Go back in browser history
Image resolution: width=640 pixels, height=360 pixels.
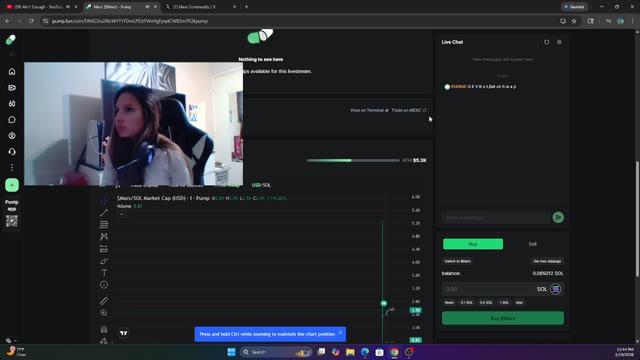tap(7, 21)
